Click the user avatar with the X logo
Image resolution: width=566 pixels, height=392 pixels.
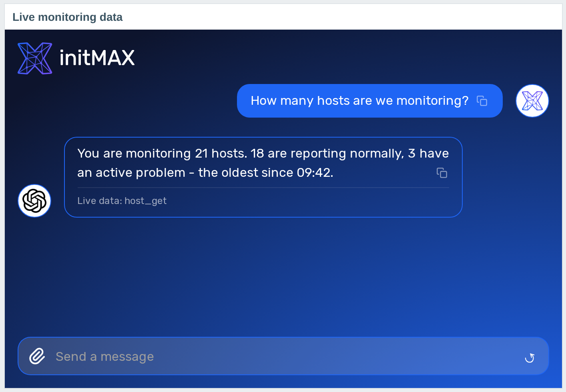pyautogui.click(x=532, y=101)
